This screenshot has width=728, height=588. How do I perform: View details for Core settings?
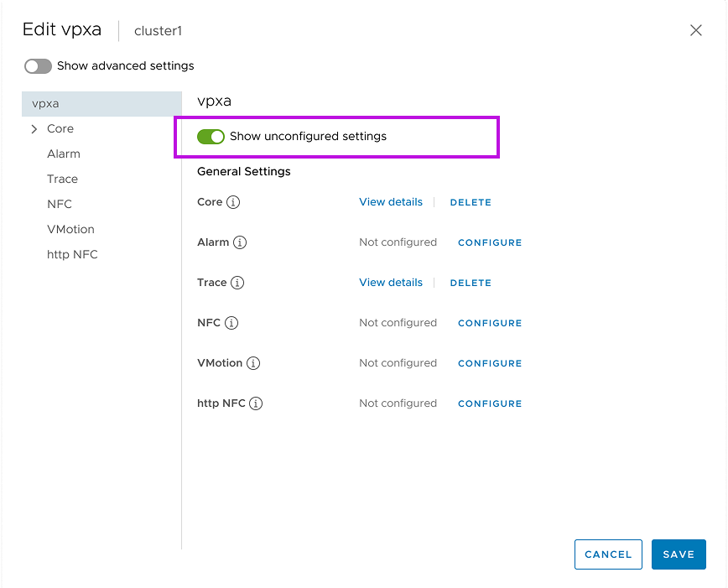pyautogui.click(x=391, y=202)
